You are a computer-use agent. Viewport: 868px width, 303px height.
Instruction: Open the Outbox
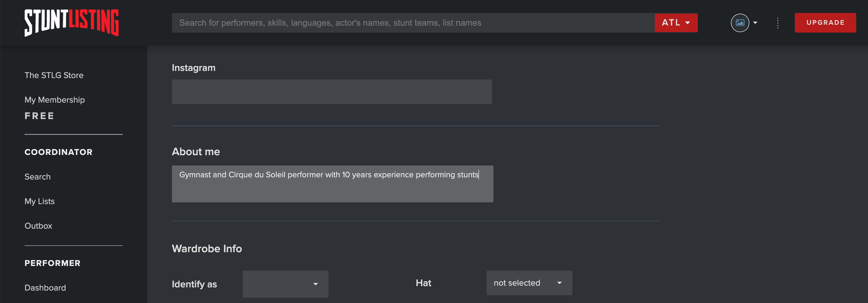(x=38, y=226)
